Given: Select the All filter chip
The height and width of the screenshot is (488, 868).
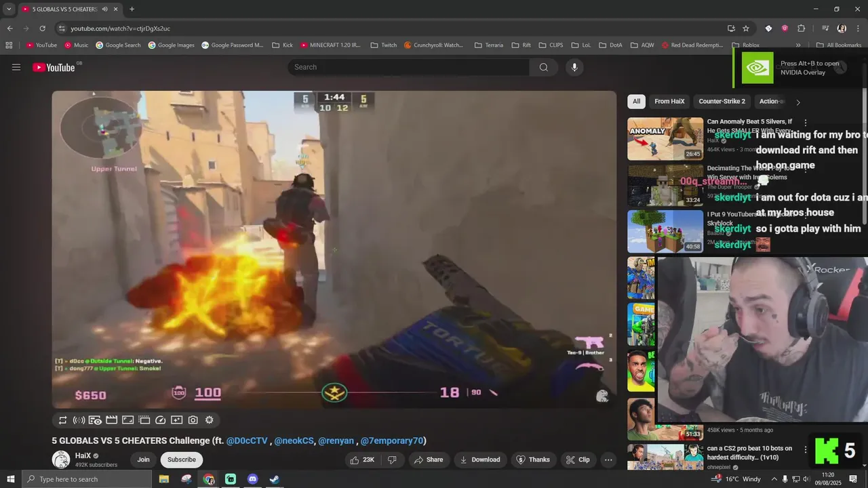Looking at the screenshot, I should point(636,102).
